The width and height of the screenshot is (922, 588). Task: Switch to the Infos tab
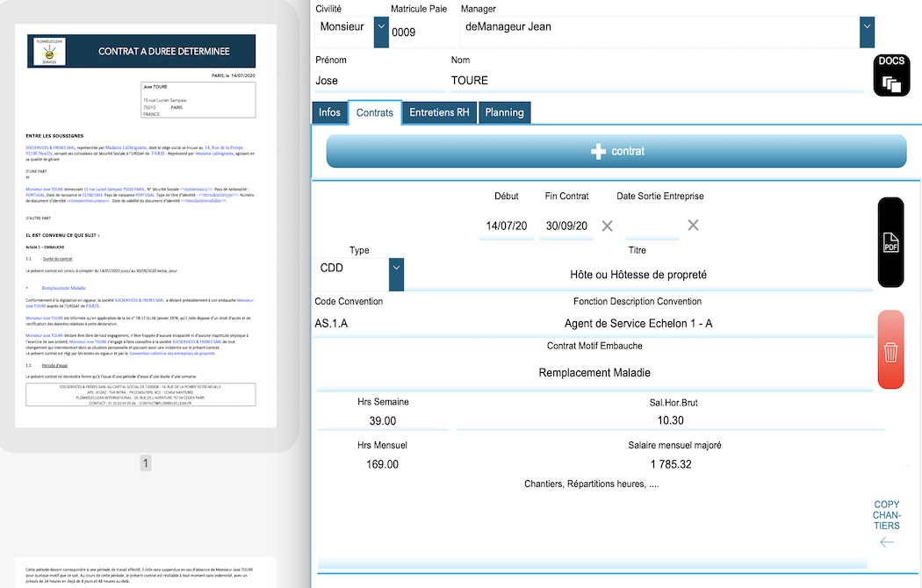[329, 112]
